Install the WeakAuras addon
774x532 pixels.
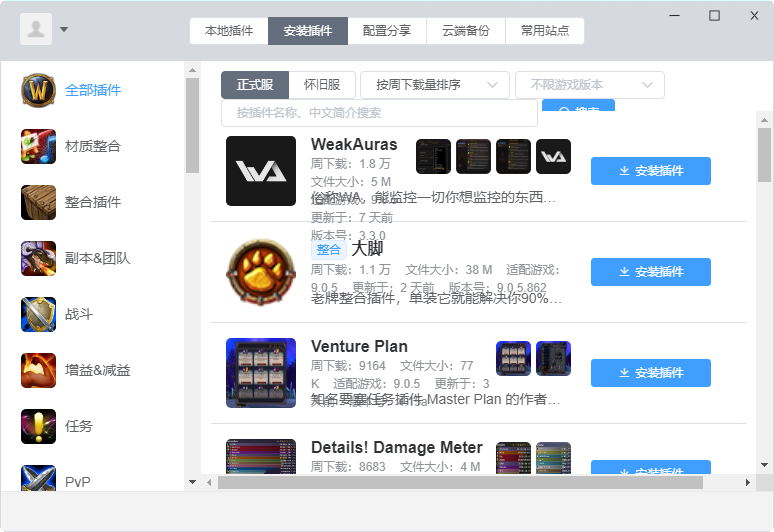[651, 171]
